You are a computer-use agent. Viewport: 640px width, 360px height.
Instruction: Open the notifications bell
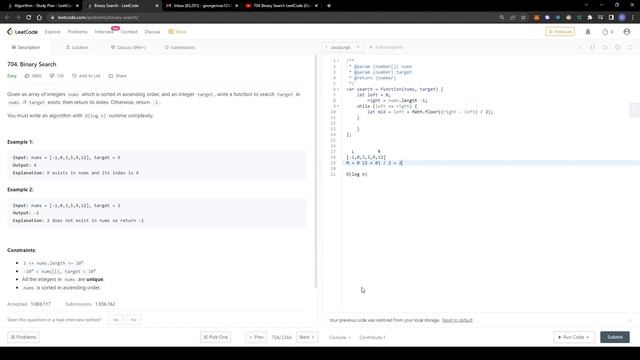coord(588,31)
